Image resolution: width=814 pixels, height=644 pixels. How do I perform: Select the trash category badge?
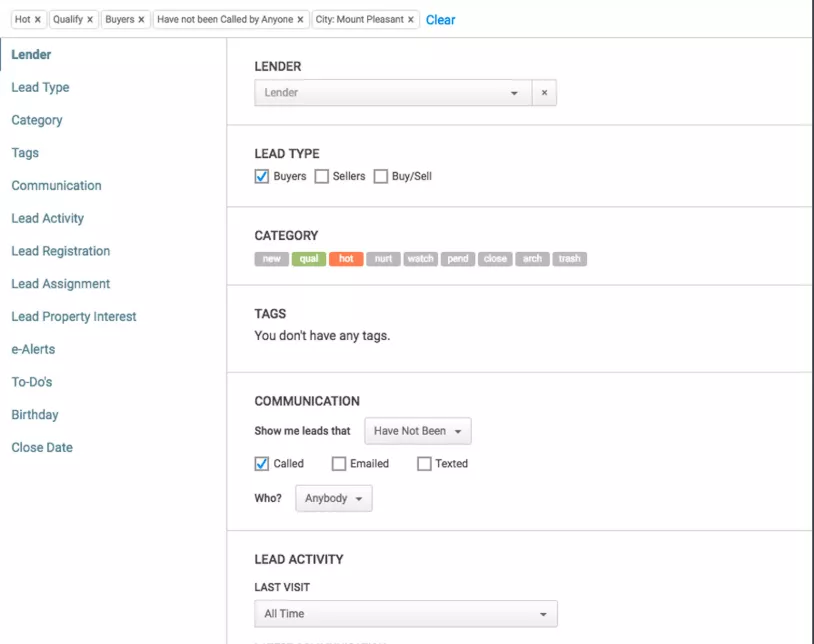click(569, 259)
